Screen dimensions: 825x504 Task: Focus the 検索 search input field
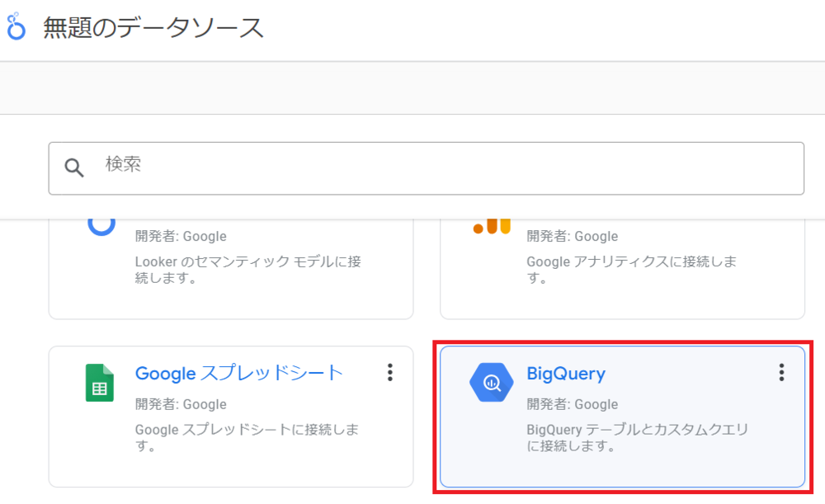click(x=445, y=168)
